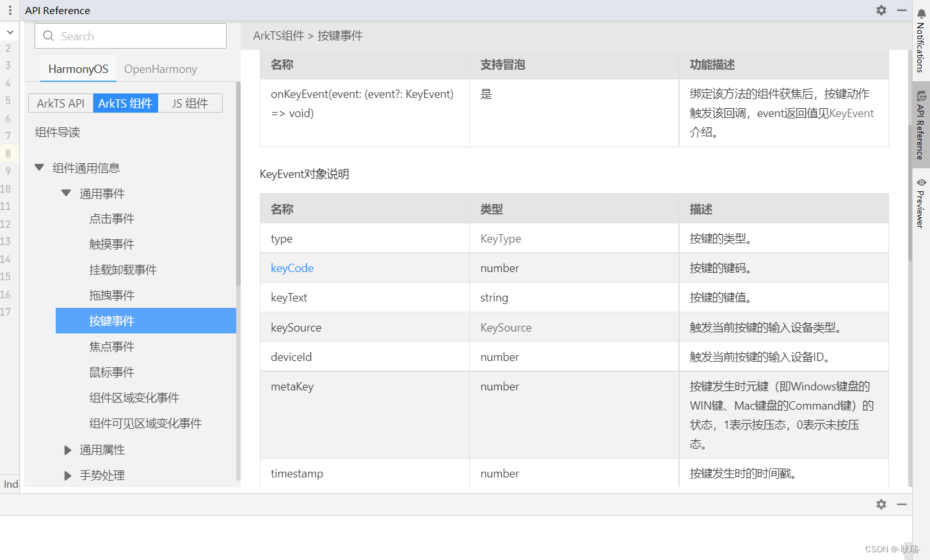Open the three-dot options menu
This screenshot has height=560, width=930.
pyautogui.click(x=10, y=10)
